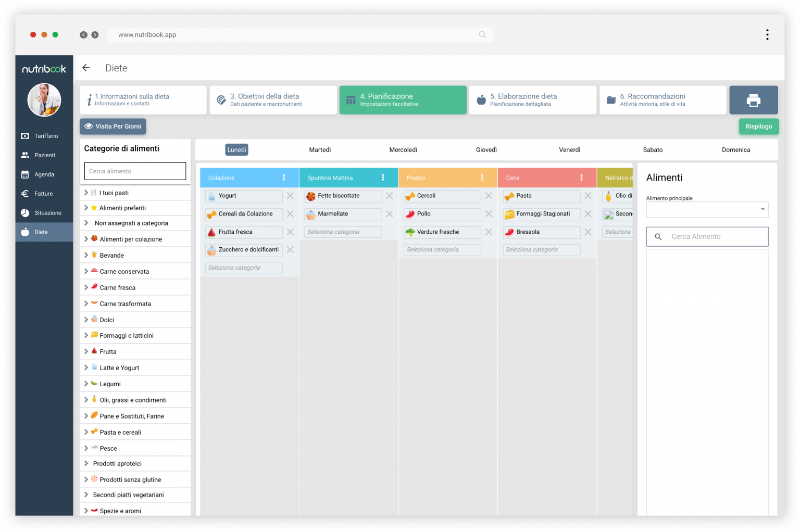Open the Colazione column options menu

(284, 178)
